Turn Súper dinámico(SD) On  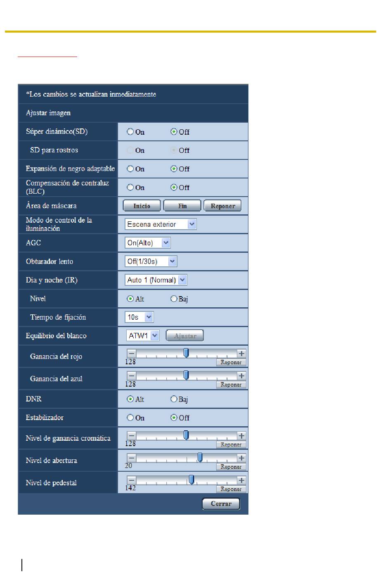pyautogui.click(x=130, y=132)
